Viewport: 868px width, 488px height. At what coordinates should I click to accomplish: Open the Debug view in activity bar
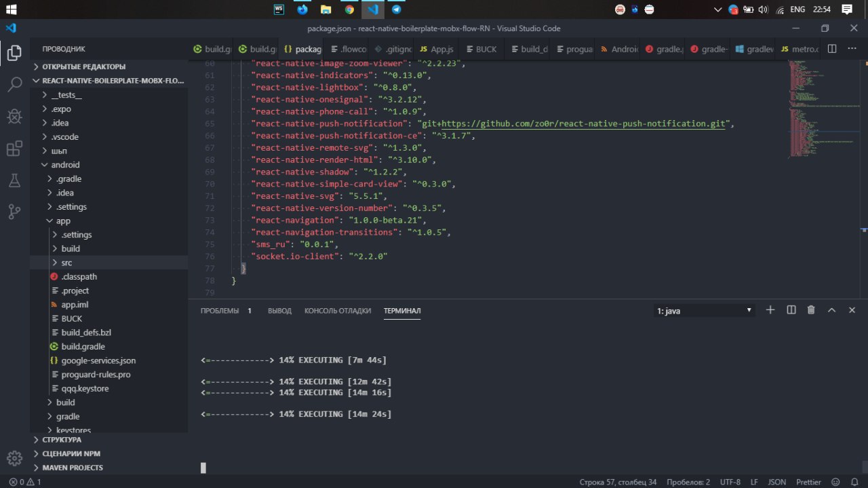14,116
